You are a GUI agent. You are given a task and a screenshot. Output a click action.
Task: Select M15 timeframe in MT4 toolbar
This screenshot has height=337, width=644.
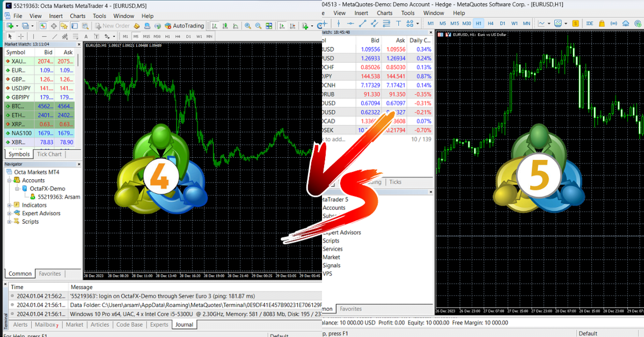[x=147, y=36]
